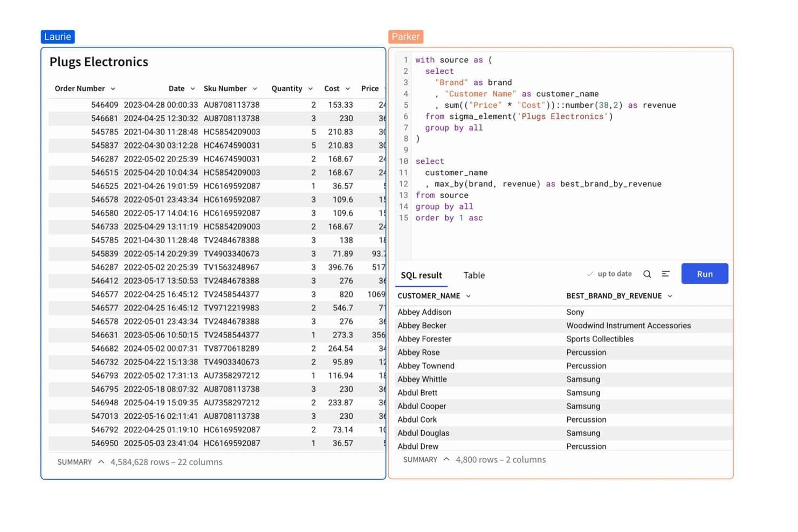The image size is (798, 532).
Task: Select order number 546409 cell
Action: coord(105,105)
